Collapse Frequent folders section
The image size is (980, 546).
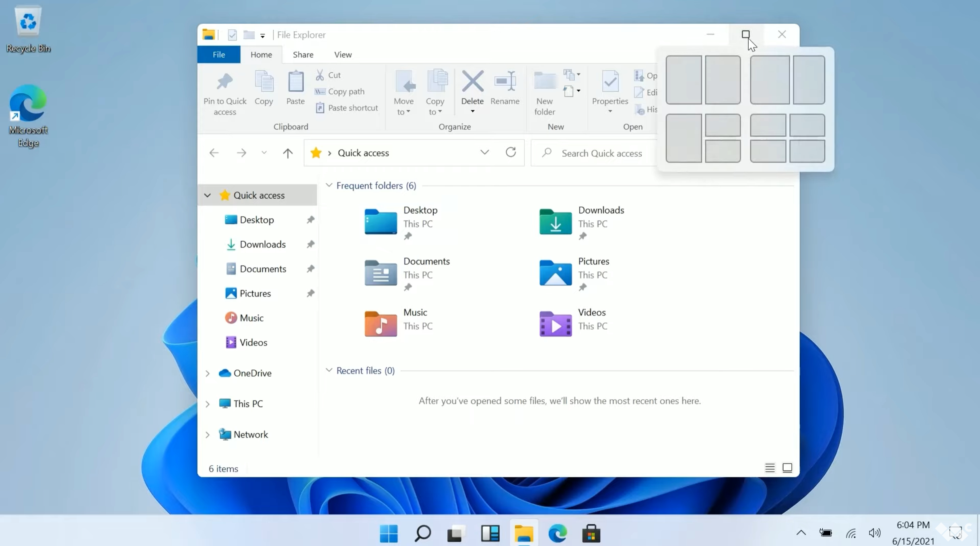coord(329,185)
